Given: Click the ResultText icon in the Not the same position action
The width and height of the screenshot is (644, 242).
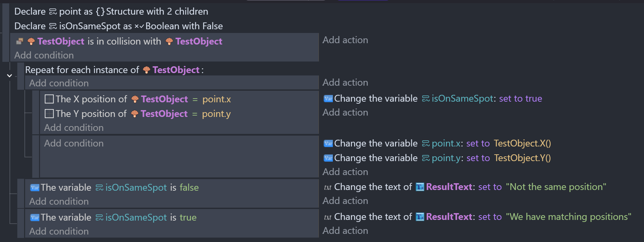Looking at the screenshot, I should (x=420, y=187).
